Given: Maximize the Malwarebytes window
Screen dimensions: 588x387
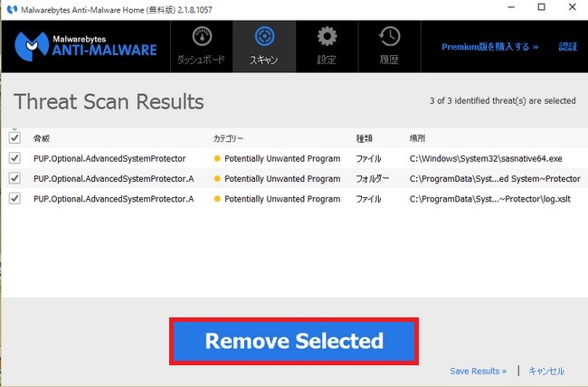Looking at the screenshot, I should point(542,7).
